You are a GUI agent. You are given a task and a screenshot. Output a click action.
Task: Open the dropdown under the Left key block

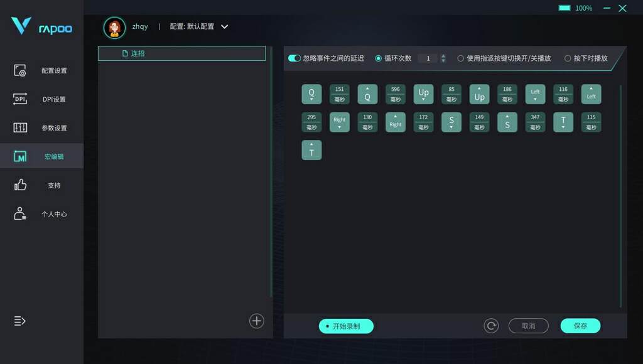click(535, 99)
